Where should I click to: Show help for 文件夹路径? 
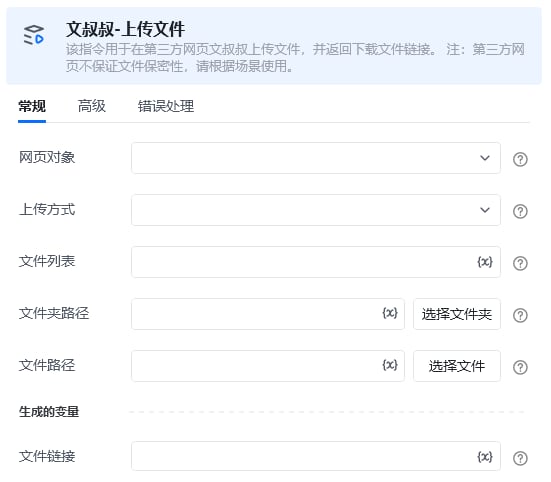point(520,315)
